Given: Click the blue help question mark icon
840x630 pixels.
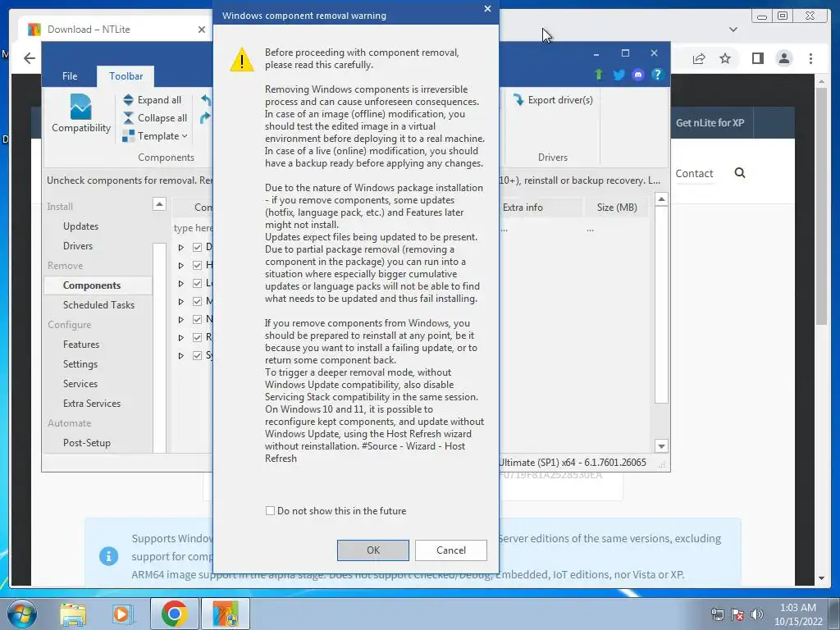Looking at the screenshot, I should pos(657,75).
